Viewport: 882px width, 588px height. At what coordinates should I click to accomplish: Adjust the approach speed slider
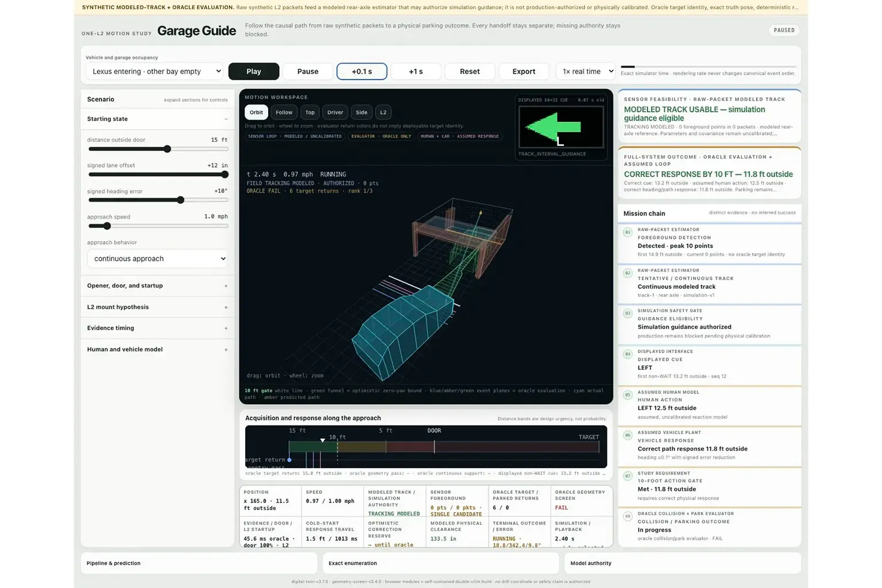click(x=158, y=226)
